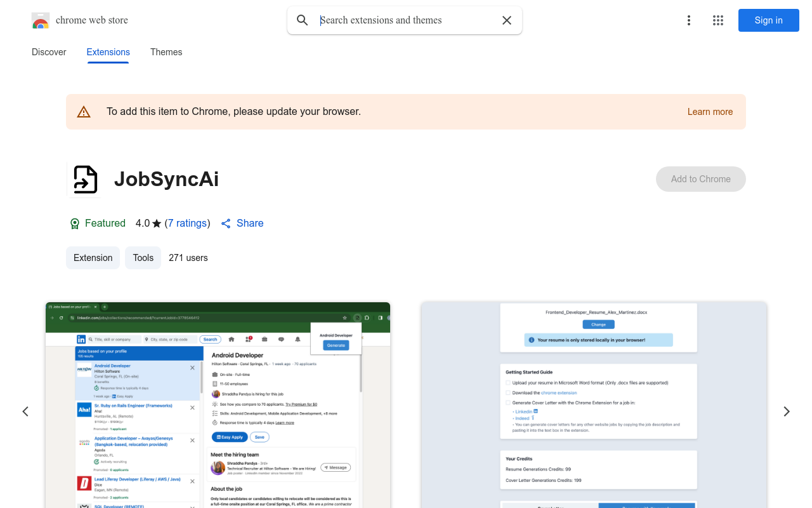Viewport: 812px width, 508px height.
Task: Open the LinkedIn job listing screenshot thumbnail
Action: [218, 405]
